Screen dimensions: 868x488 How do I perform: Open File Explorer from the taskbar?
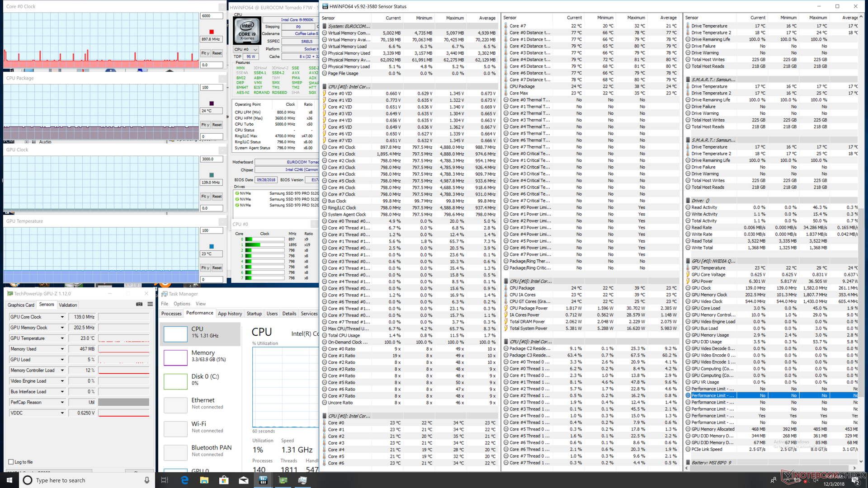click(x=204, y=480)
